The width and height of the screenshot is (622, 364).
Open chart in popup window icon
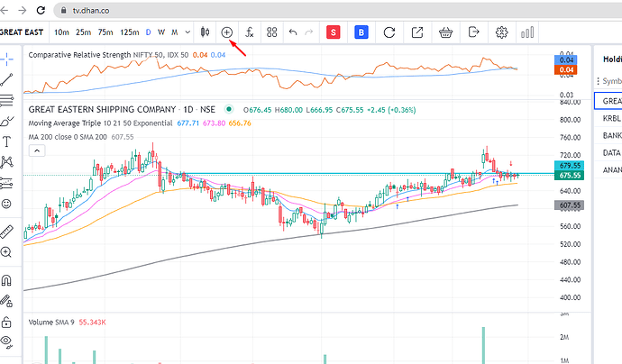417,32
